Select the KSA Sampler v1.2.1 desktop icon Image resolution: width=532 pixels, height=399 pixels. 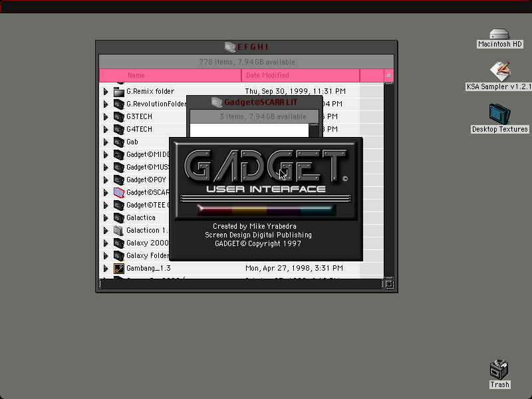500,71
